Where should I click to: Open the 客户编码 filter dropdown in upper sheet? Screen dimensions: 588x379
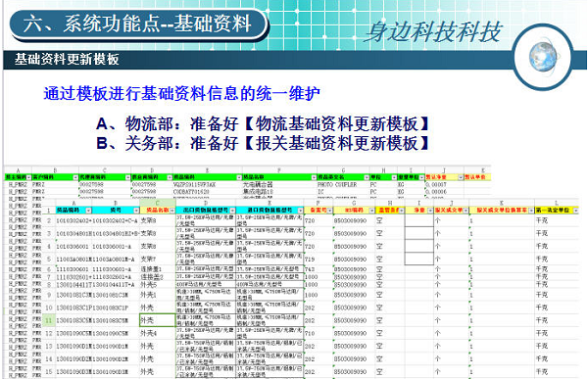(75, 177)
